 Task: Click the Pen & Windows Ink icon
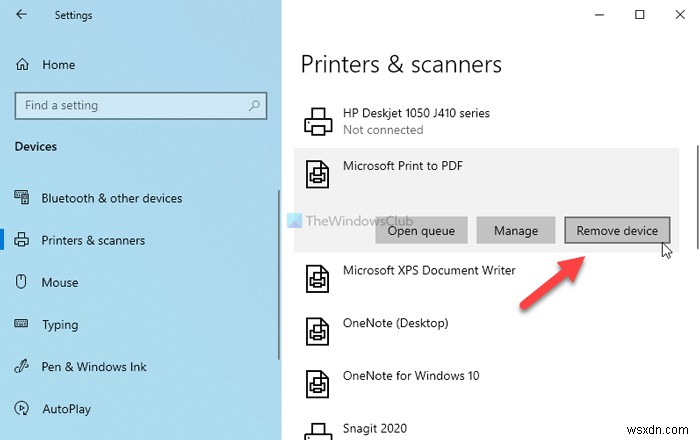pyautogui.click(x=21, y=366)
